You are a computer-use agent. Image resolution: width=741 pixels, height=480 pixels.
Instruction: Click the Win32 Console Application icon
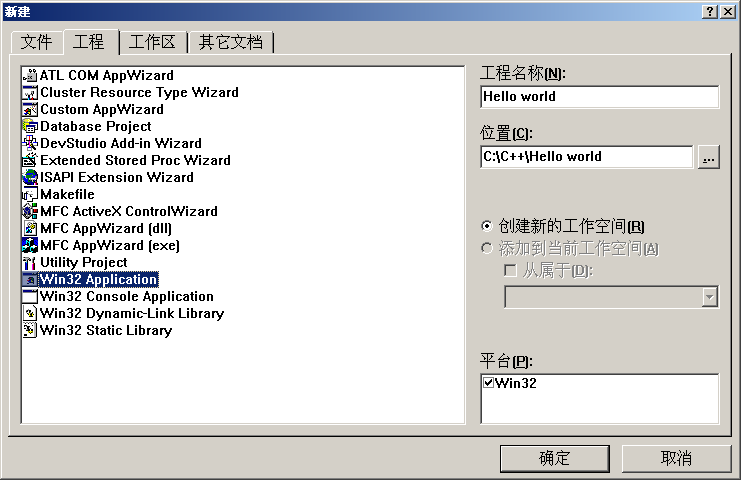pos(30,297)
